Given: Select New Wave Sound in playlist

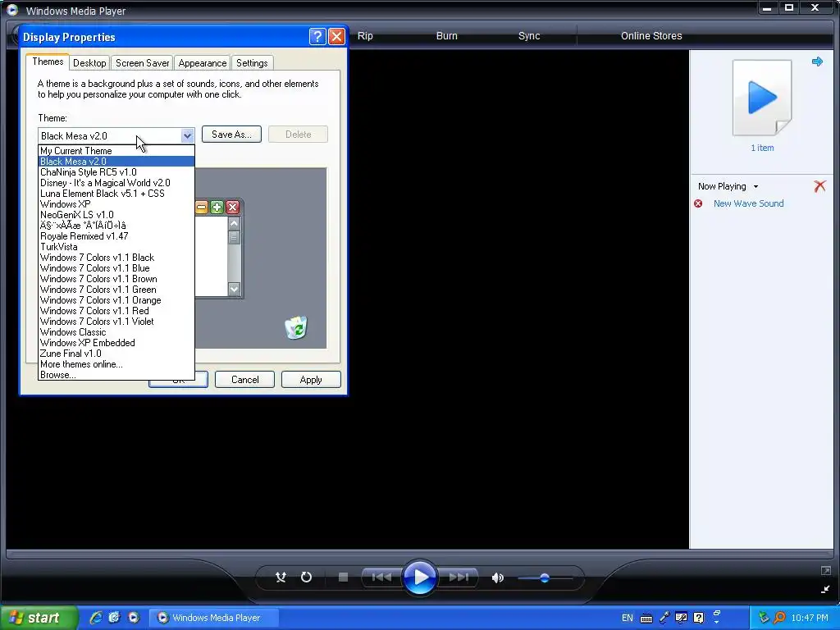Looking at the screenshot, I should click(748, 203).
